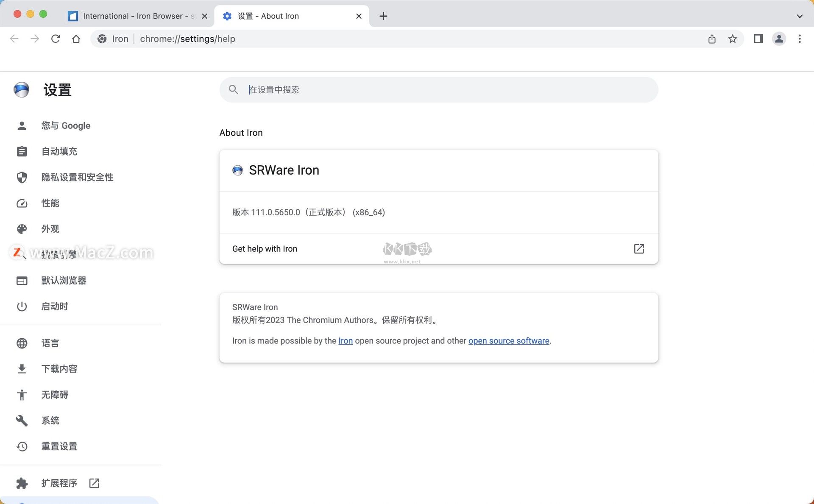Open 下载内容 downloads settings icon
The height and width of the screenshot is (504, 814).
click(x=22, y=369)
